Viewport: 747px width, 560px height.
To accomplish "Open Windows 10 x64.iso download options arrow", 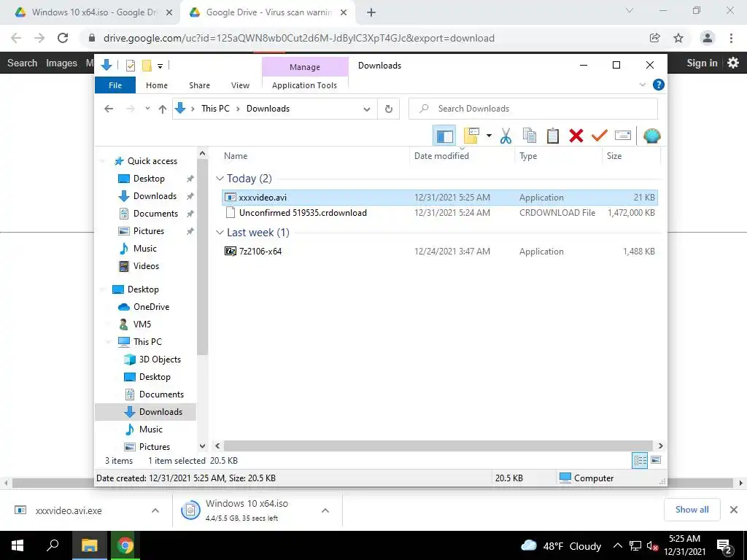I will pyautogui.click(x=325, y=510).
